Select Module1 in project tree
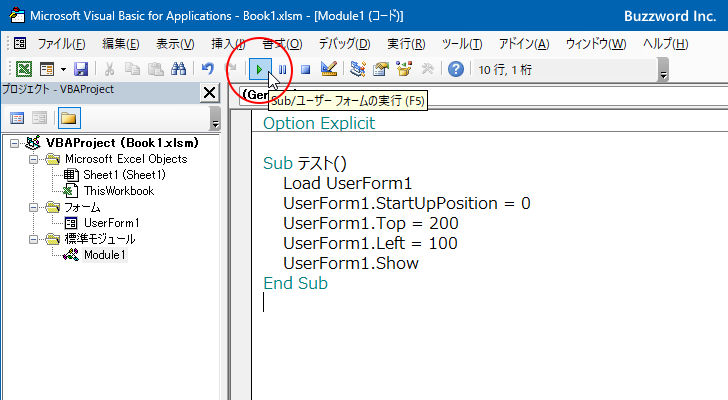The width and height of the screenshot is (728, 400). click(104, 255)
